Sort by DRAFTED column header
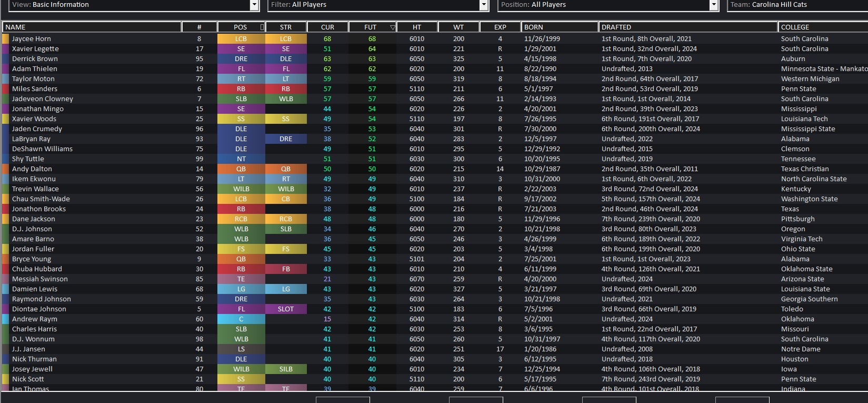Viewport: 868px width, 403px height. [688, 27]
